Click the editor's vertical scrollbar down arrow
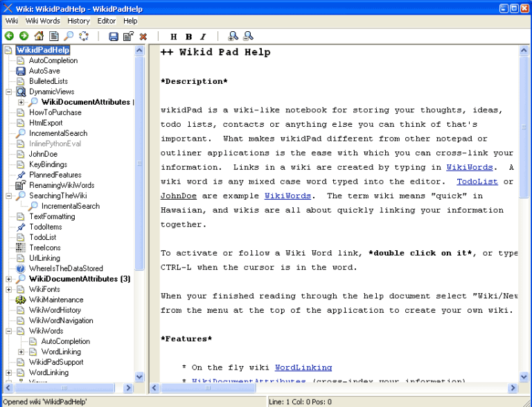 (524, 376)
